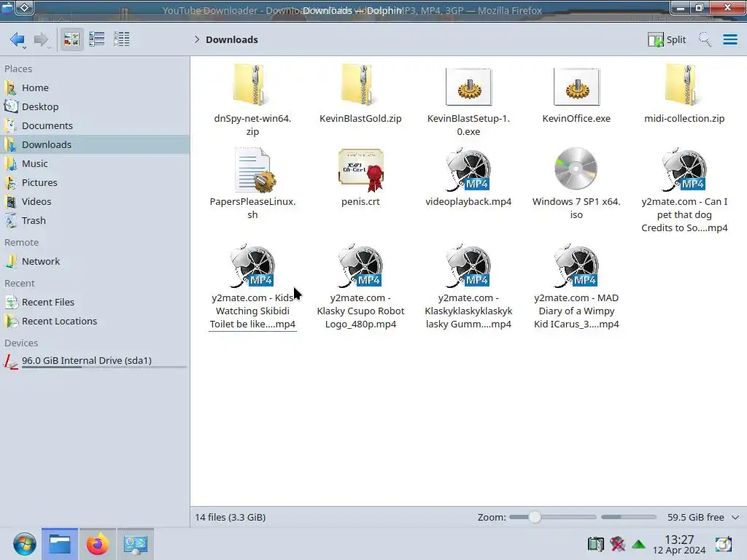Open Videos in Places
Viewport: 747px width, 560px height.
[95, 201]
